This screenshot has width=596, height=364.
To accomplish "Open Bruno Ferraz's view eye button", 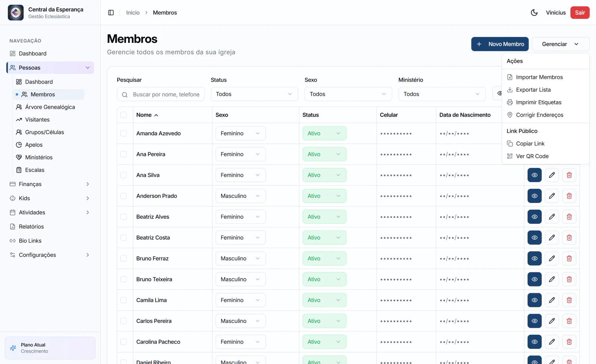I will point(534,259).
